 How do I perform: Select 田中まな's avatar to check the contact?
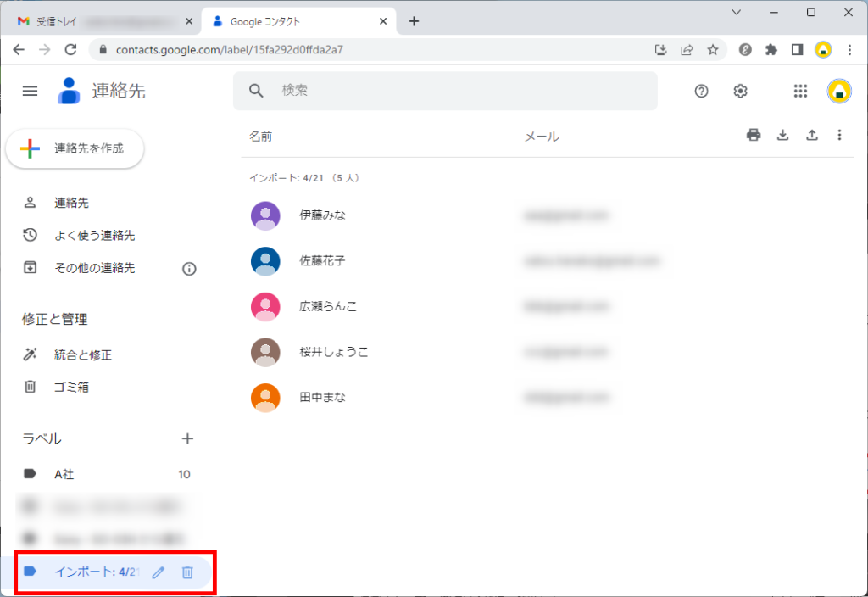[264, 397]
